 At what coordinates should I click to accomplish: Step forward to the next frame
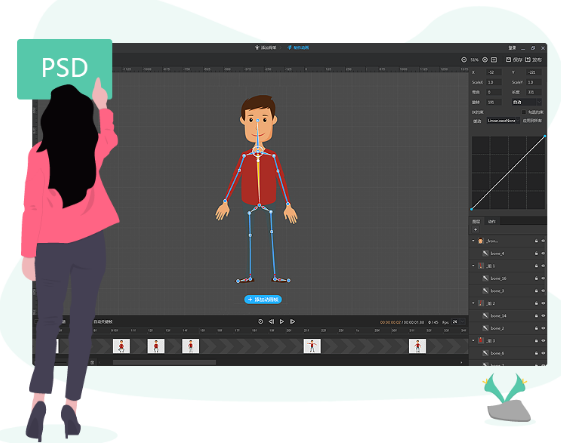click(x=293, y=322)
